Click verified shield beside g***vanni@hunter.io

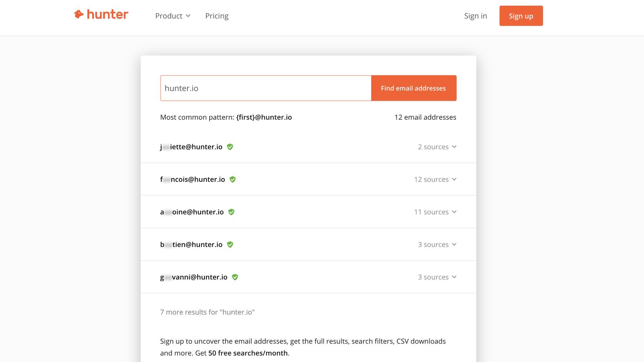235,277
